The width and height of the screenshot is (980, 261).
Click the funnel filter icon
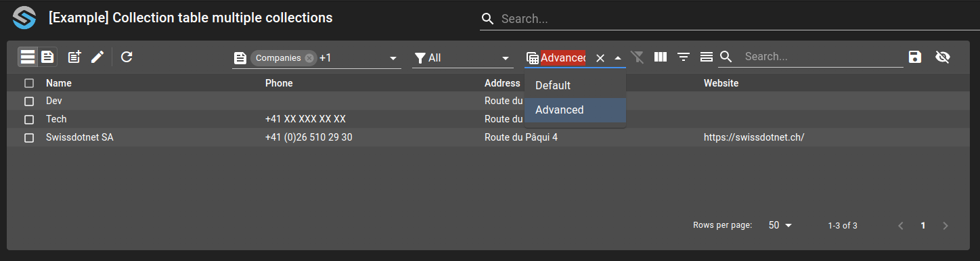coord(420,58)
